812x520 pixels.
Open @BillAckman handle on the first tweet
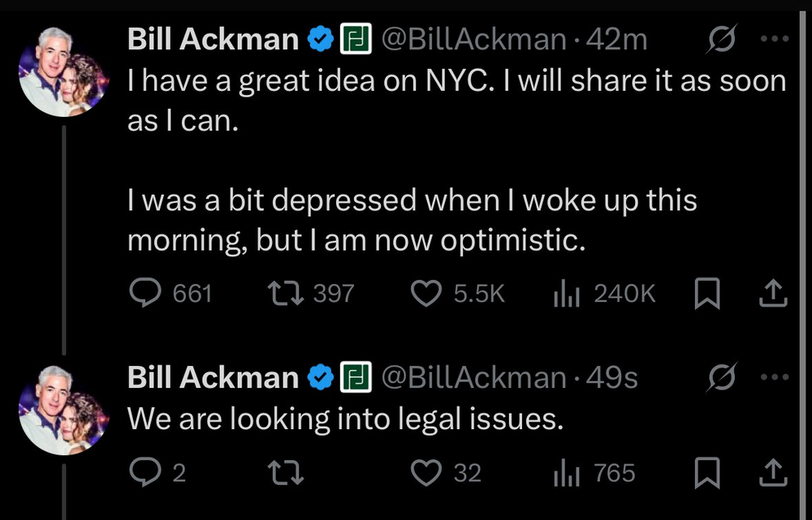pos(473,38)
